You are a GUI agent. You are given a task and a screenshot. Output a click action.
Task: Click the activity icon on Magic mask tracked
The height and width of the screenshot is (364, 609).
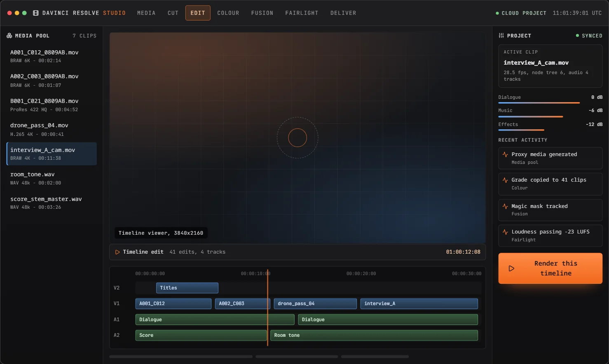tap(505, 206)
